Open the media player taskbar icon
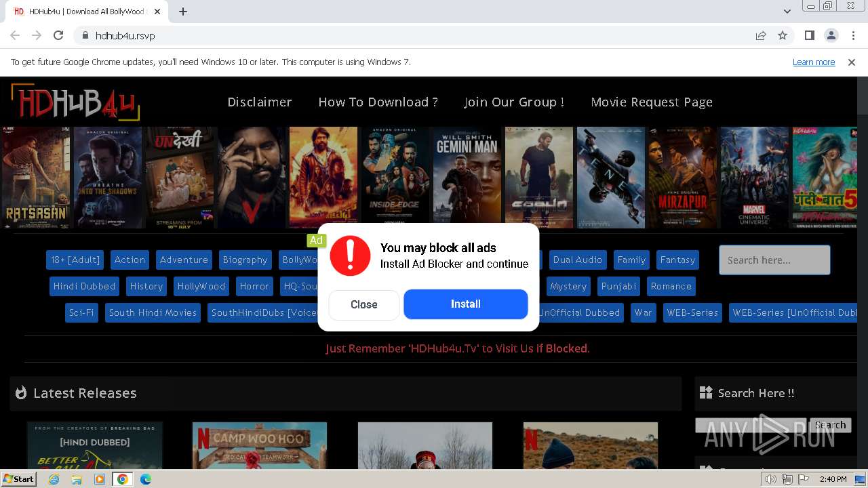This screenshot has height=488, width=868. click(100, 479)
